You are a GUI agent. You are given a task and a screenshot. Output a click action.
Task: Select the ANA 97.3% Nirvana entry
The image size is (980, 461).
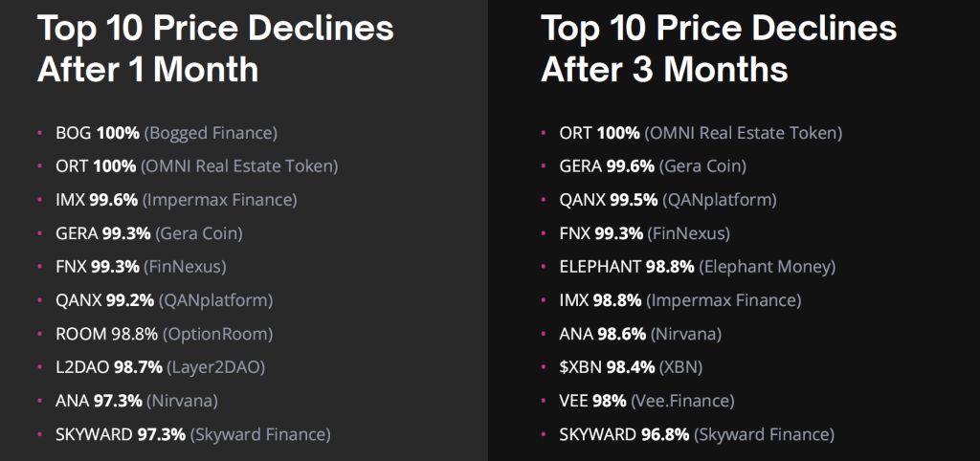click(137, 401)
